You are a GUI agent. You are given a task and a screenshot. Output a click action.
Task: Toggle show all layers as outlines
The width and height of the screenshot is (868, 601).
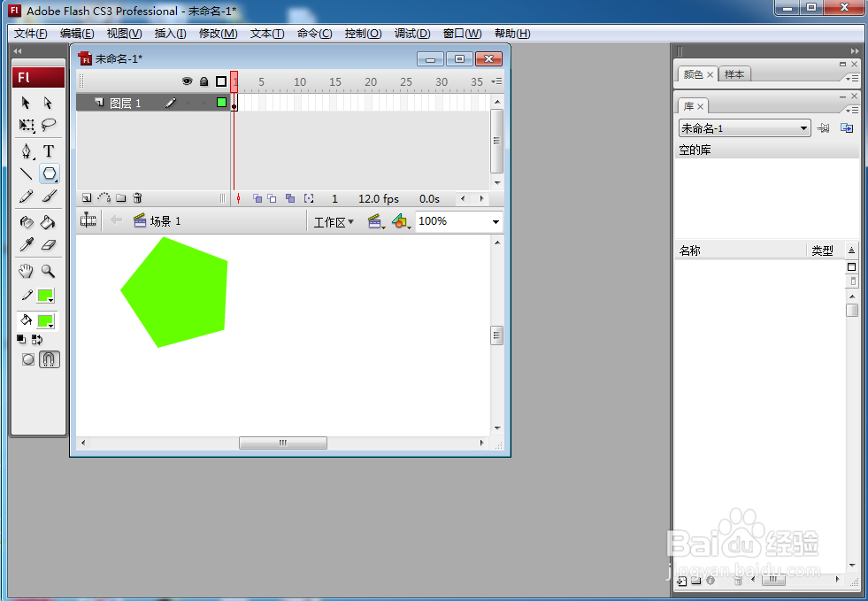pyautogui.click(x=221, y=81)
